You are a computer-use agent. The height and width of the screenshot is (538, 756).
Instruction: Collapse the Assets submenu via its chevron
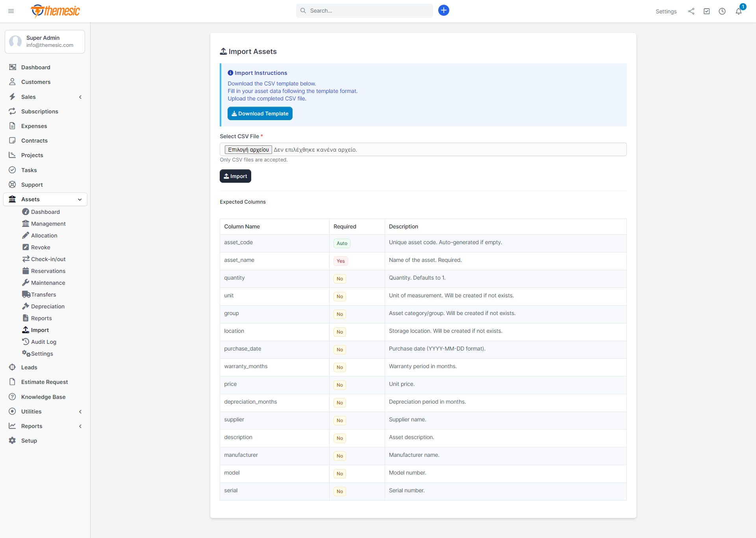(80, 200)
